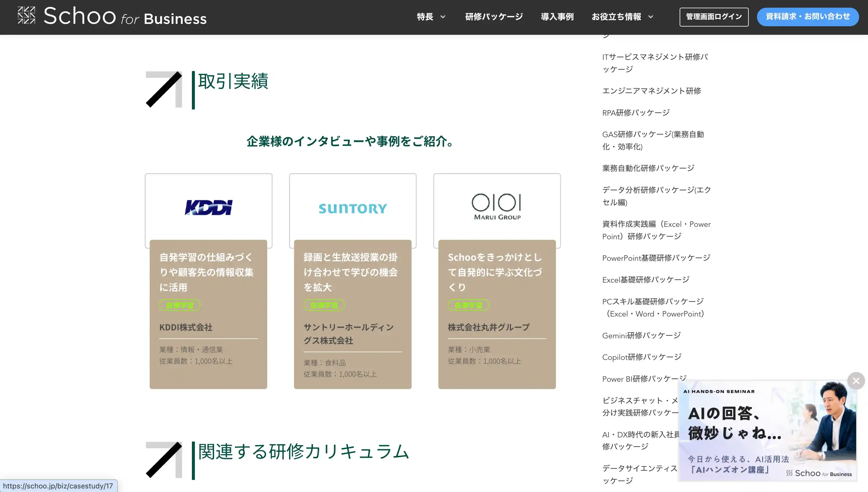Open the Suntory logo card
Image resolution: width=868 pixels, height=492 pixels.
(353, 207)
